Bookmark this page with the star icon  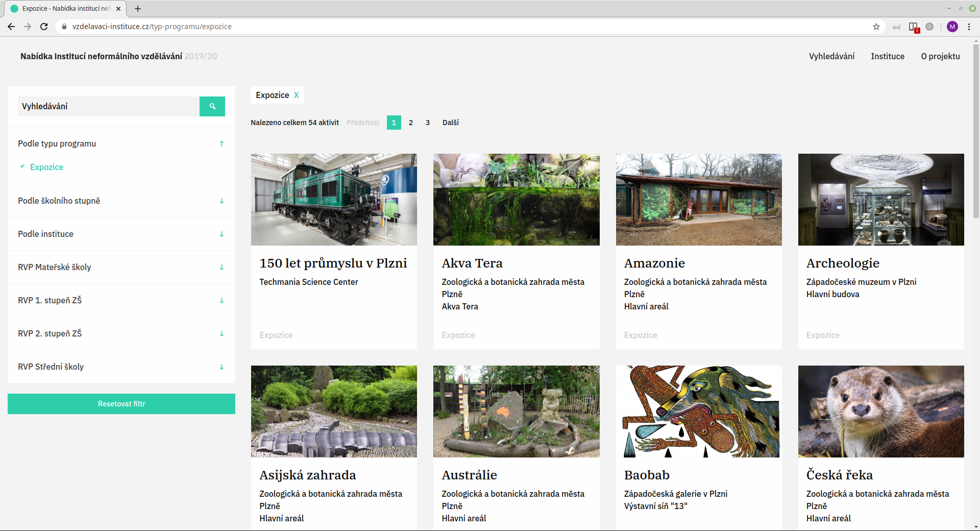pos(876,27)
